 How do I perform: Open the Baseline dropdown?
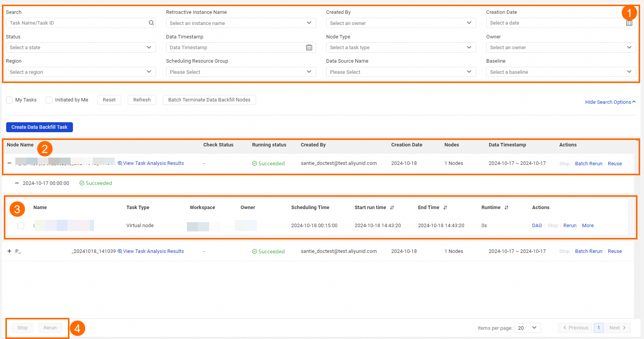[x=561, y=72]
